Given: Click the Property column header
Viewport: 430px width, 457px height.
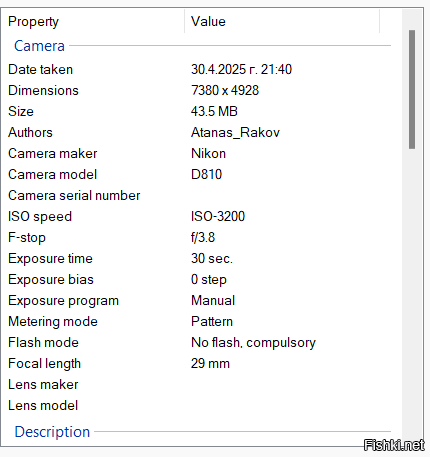Looking at the screenshot, I should tap(93, 22).
